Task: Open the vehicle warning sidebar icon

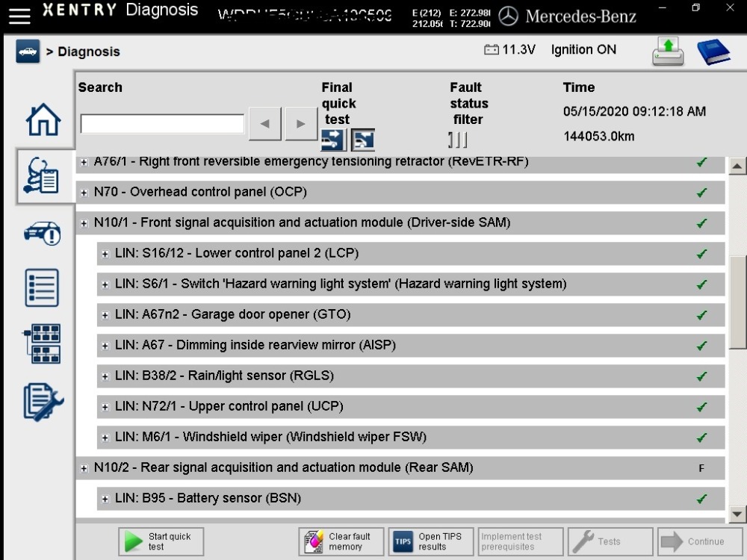Action: point(43,233)
